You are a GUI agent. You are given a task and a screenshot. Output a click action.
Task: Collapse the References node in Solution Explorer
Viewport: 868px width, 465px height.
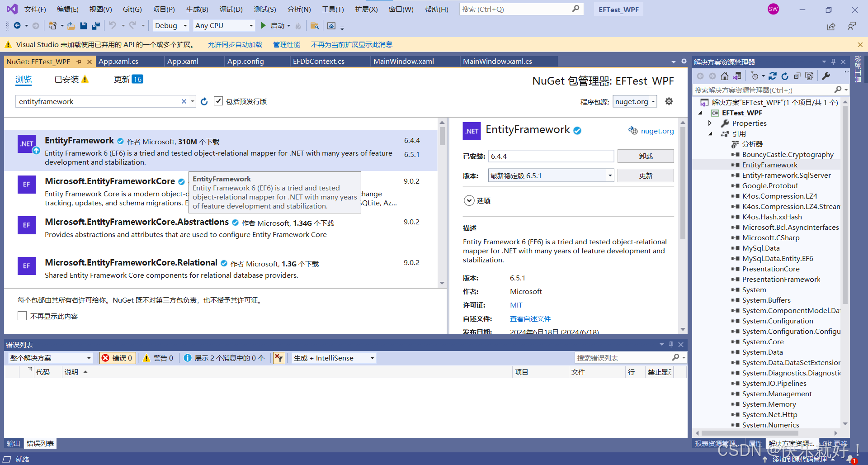(710, 133)
